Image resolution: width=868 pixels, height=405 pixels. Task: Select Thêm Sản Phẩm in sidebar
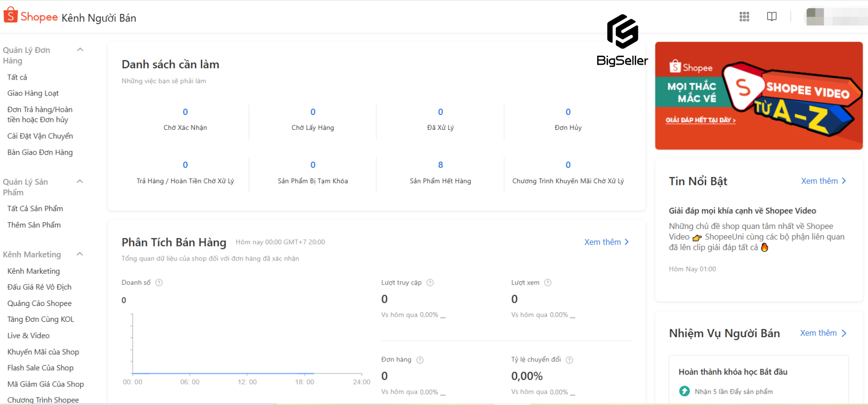tap(34, 225)
